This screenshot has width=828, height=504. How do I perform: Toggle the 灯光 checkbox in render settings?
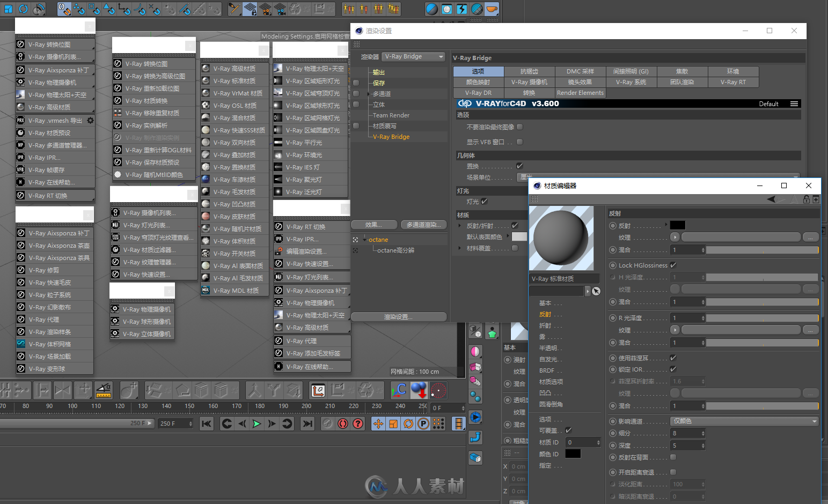coord(485,202)
